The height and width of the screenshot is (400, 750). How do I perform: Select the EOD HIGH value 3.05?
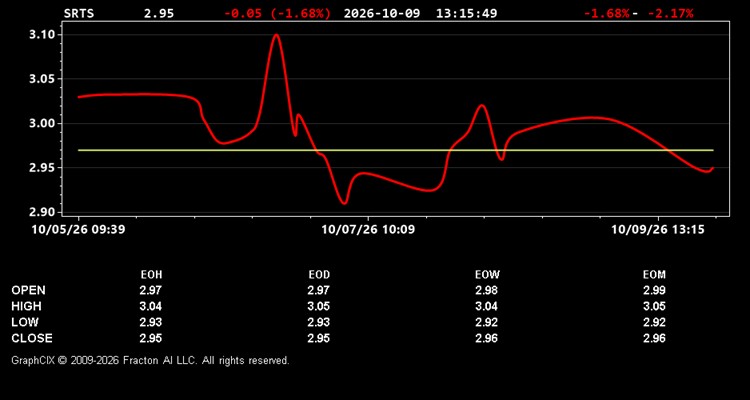tap(319, 306)
